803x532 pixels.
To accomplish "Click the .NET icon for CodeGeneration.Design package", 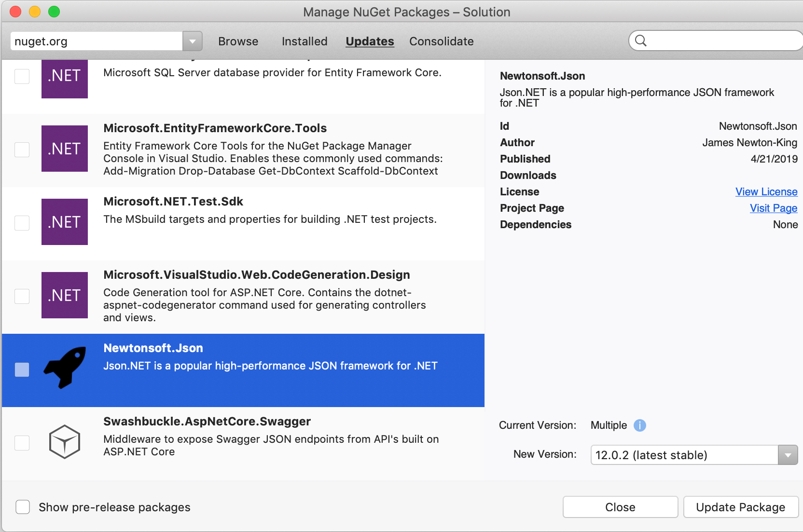I will coord(64,295).
